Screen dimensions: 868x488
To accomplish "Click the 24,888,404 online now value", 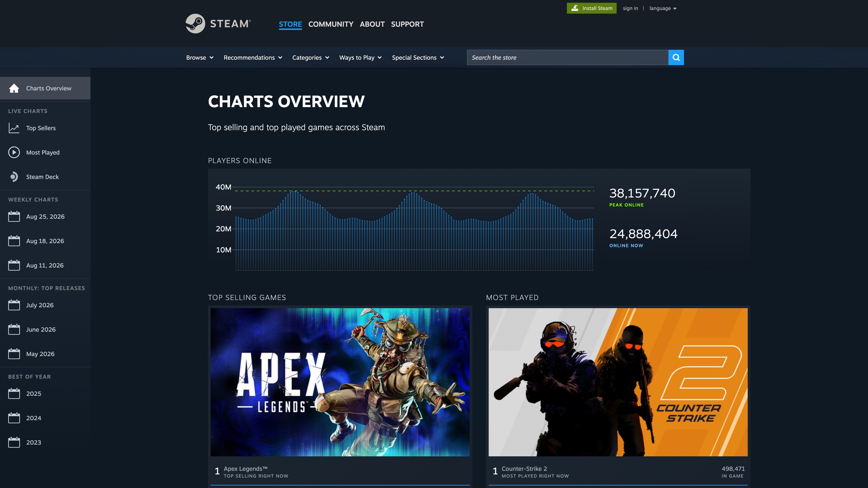I will point(643,234).
